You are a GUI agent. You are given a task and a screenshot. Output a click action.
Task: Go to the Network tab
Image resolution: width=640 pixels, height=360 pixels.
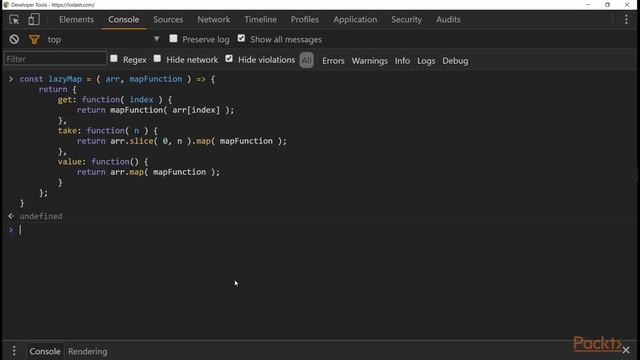[213, 19]
